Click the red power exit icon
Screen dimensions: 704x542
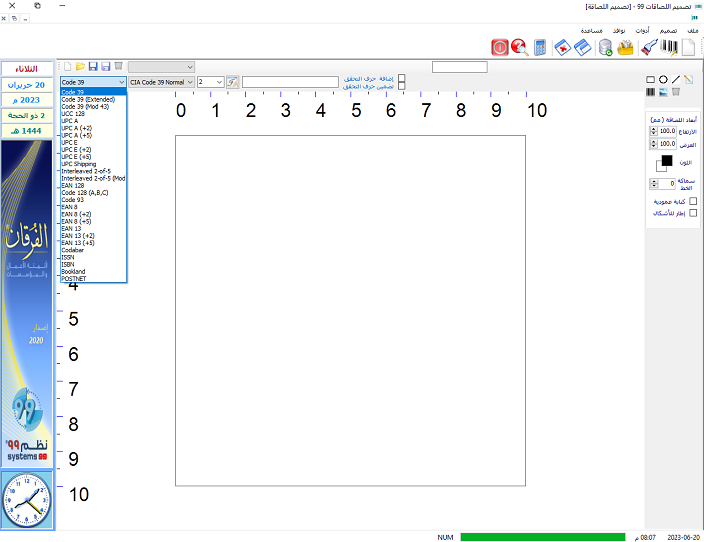[499, 47]
